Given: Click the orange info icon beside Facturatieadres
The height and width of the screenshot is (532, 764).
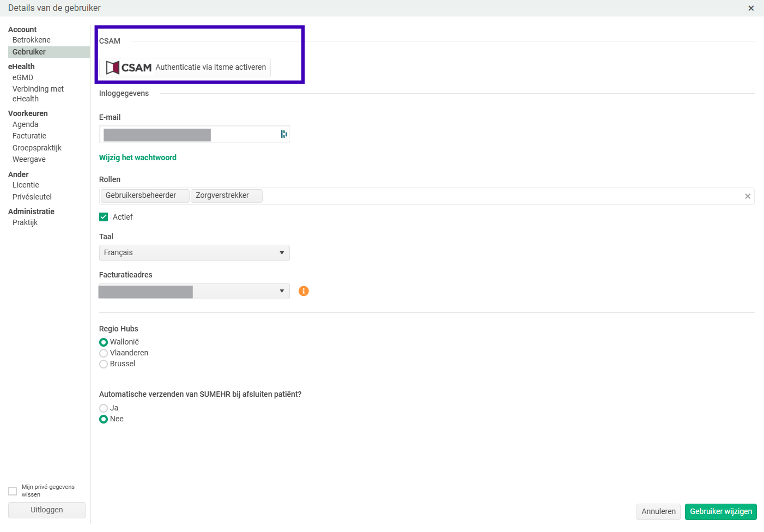Looking at the screenshot, I should click(x=304, y=291).
